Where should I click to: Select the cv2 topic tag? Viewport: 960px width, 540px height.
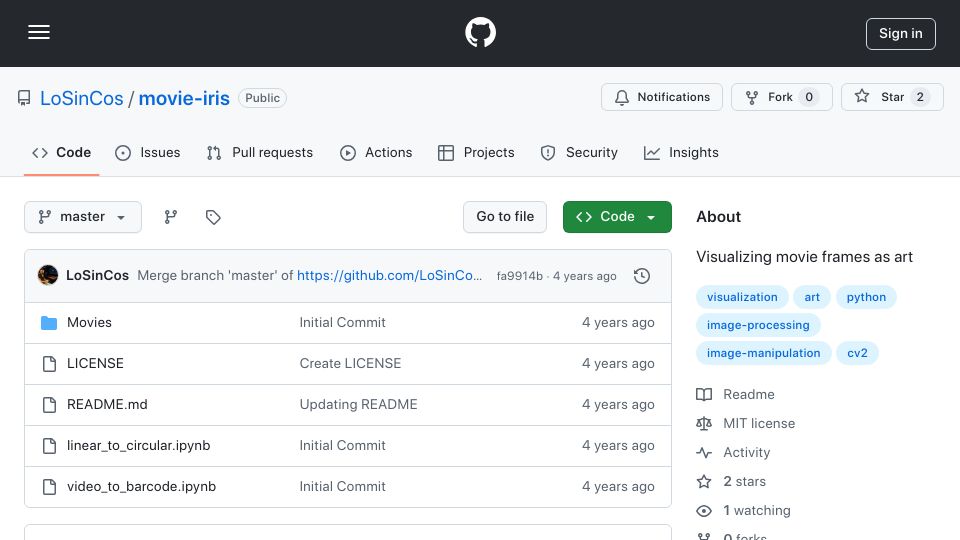pos(857,353)
